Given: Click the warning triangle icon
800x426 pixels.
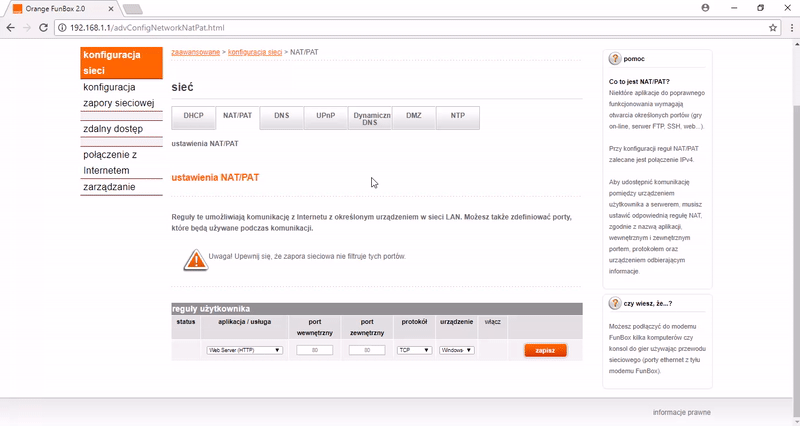Looking at the screenshot, I should (194, 259).
